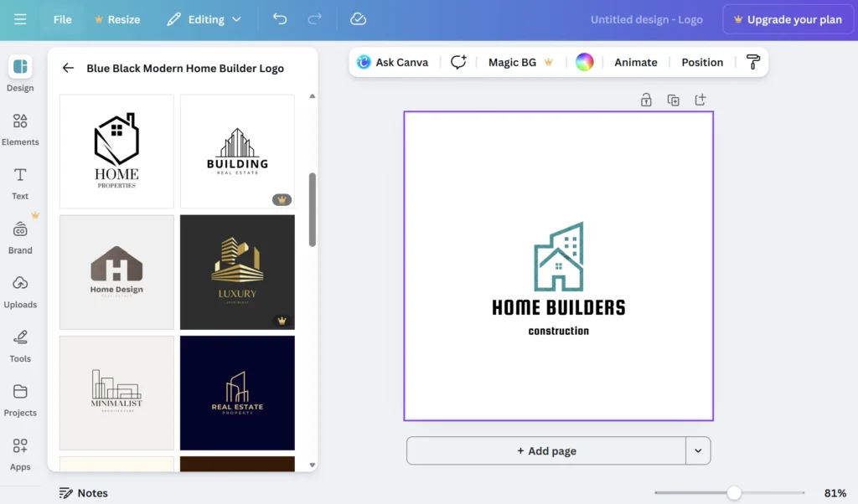This screenshot has width=858, height=504.
Task: Click the Animate button
Action: point(635,62)
